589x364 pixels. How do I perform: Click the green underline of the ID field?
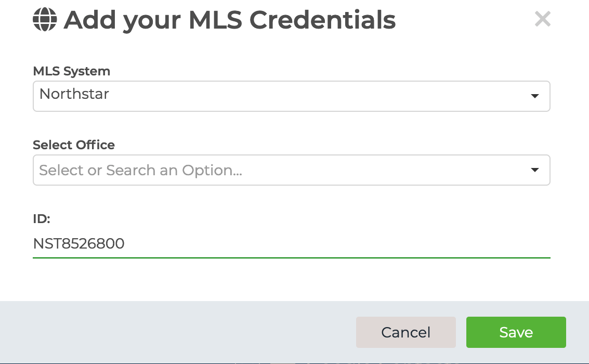(x=292, y=258)
